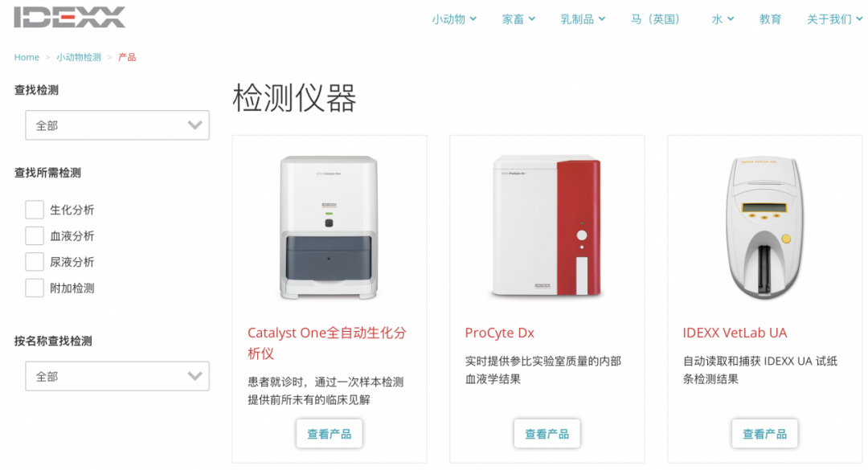This screenshot has width=868, height=470.
Task: Check the 尿液分析 checkbox
Action: pyautogui.click(x=35, y=262)
